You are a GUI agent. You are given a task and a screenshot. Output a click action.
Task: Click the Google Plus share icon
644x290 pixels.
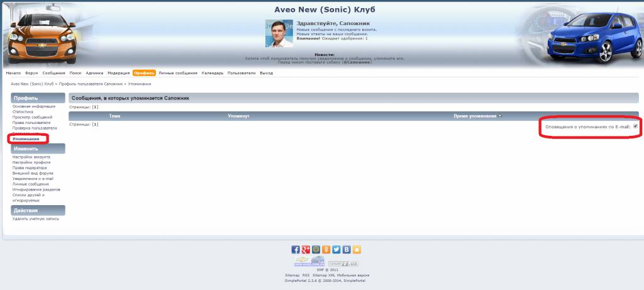306,249
